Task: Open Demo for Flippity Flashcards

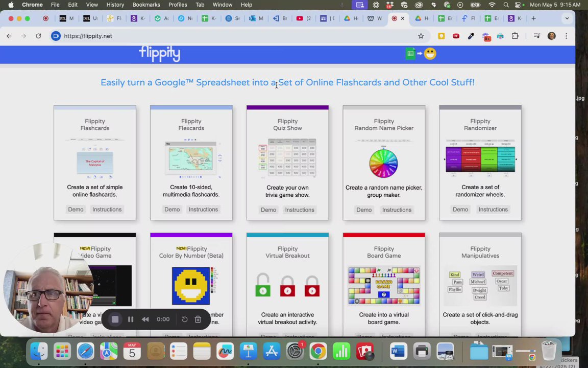Action: pos(76,210)
